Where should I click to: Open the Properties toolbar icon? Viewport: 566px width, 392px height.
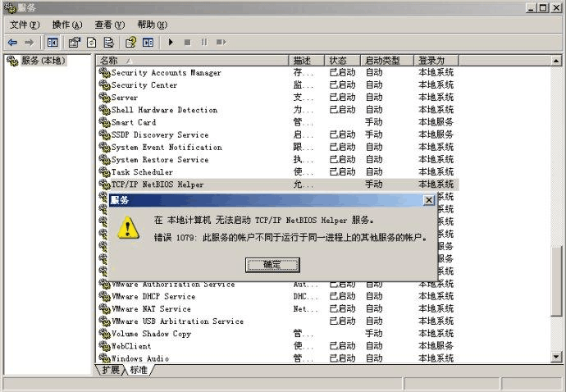[75, 42]
